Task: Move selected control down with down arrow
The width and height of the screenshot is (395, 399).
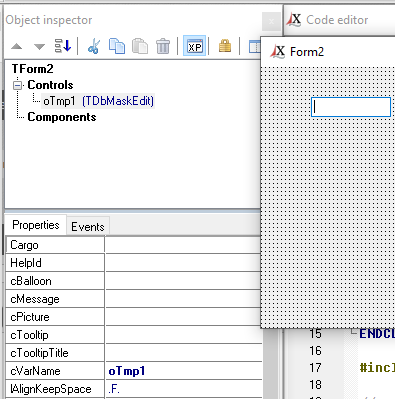Action: tap(39, 46)
